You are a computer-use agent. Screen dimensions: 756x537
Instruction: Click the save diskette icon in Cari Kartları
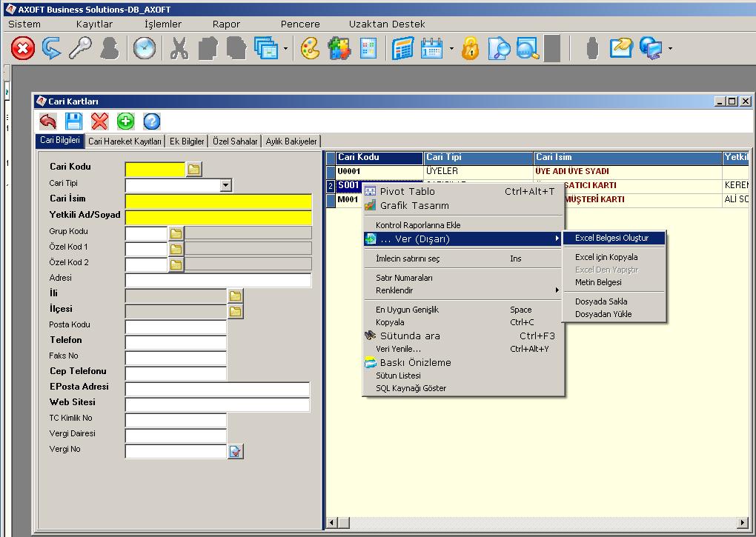74,121
